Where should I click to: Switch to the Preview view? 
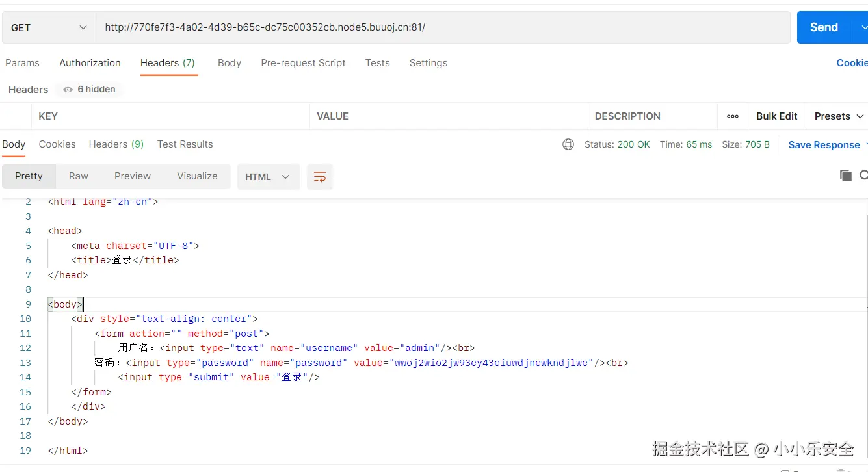tap(133, 176)
